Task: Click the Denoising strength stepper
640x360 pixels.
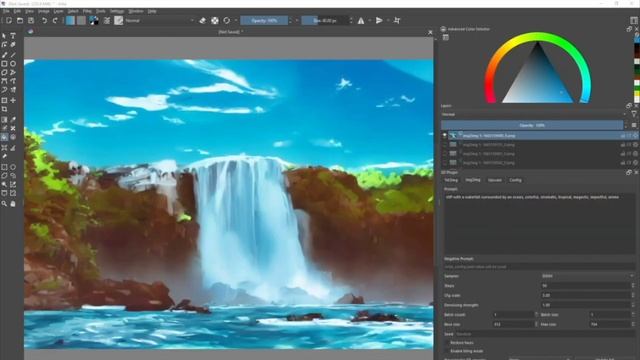Action: coord(633,305)
